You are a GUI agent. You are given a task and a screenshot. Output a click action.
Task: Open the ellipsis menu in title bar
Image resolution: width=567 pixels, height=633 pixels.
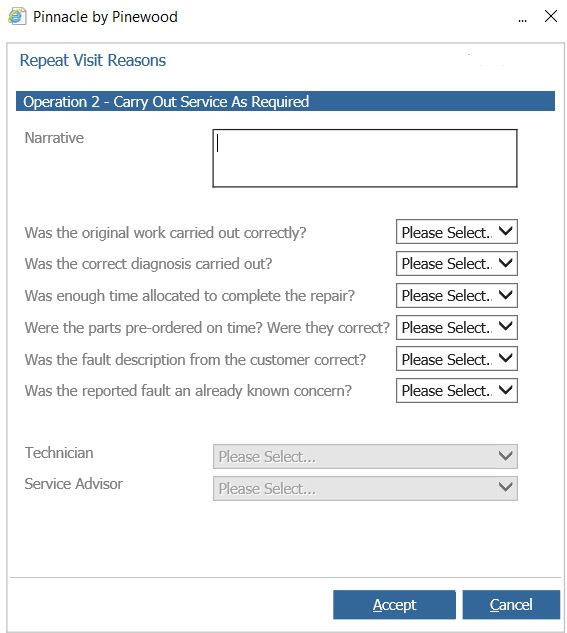(522, 18)
